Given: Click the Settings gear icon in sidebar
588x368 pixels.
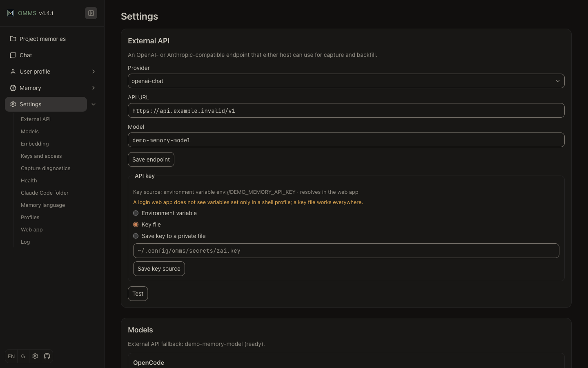Looking at the screenshot, I should pos(13,104).
